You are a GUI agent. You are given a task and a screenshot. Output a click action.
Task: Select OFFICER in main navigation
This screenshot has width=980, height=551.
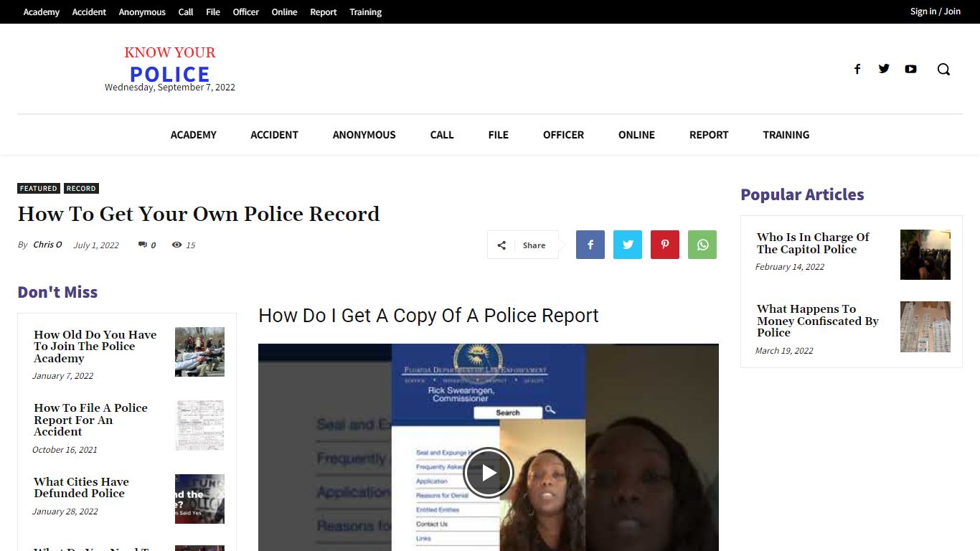[563, 135]
